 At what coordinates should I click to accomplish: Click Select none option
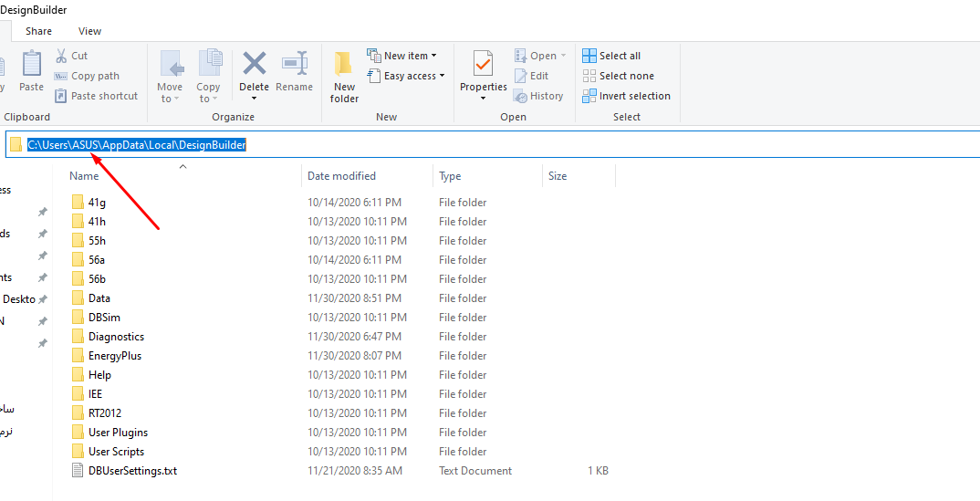618,76
